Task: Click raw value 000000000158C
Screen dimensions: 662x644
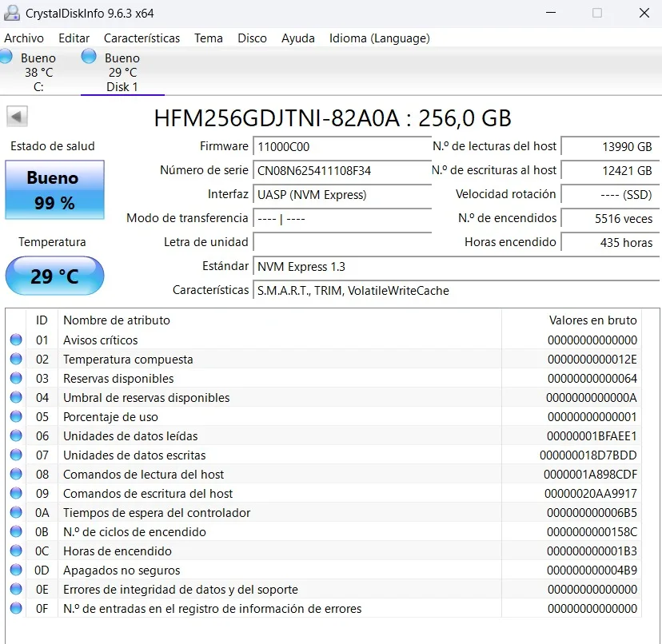Action: click(592, 532)
